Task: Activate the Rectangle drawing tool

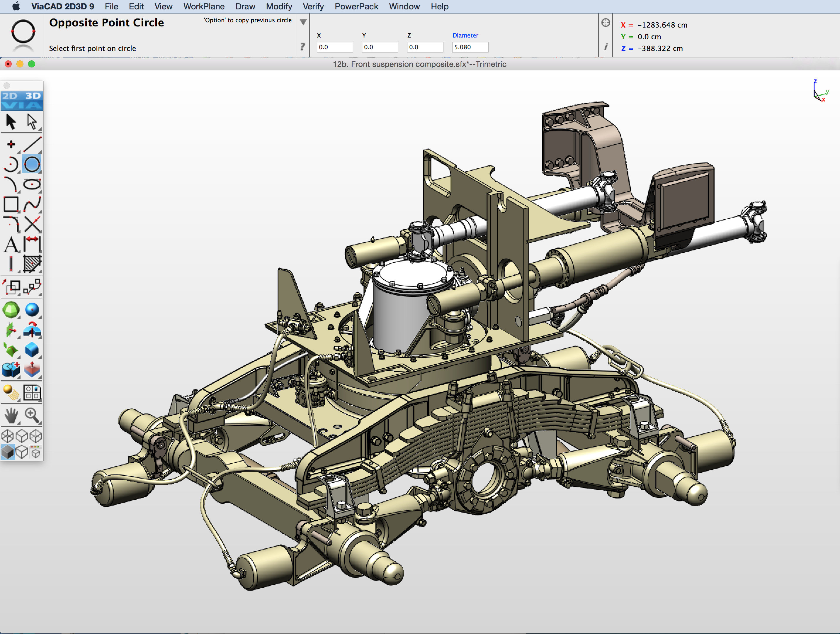Action: (x=11, y=204)
